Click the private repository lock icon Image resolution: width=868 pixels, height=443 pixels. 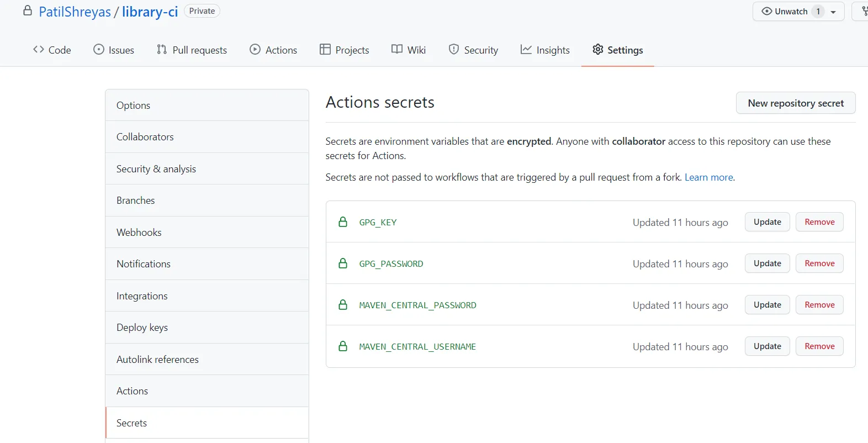pos(28,10)
